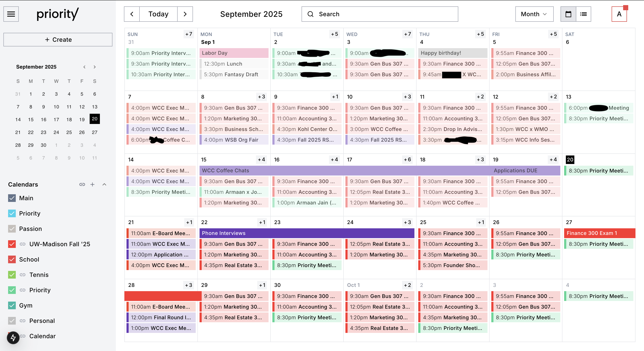644x351 pixels.
Task: Advance mini calendar to next month
Action: (x=95, y=67)
